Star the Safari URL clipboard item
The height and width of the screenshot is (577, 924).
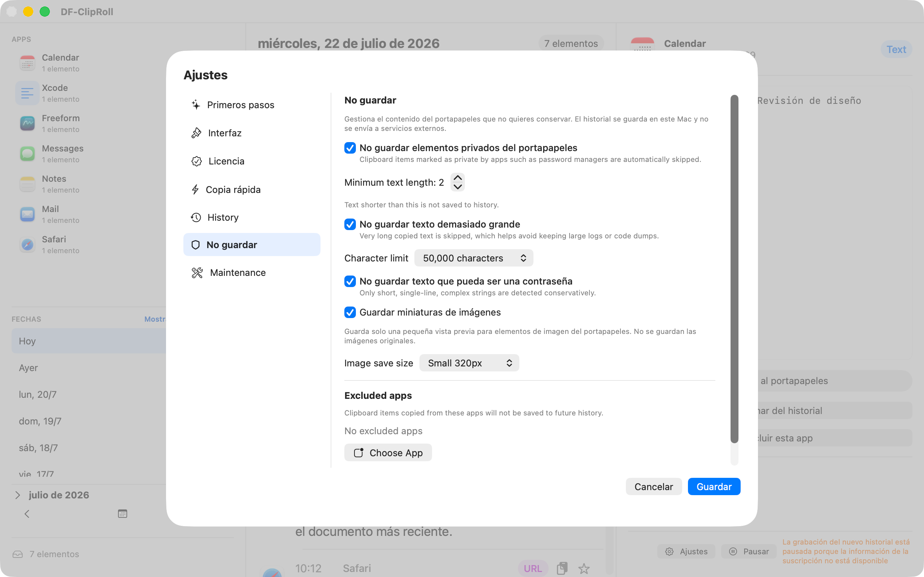584,569
